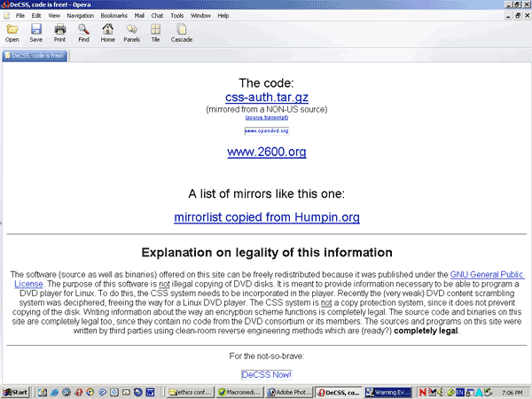Click the cyan triangle tray icon
Image resolution: width=532 pixels, height=399 pixels.
click(x=479, y=393)
